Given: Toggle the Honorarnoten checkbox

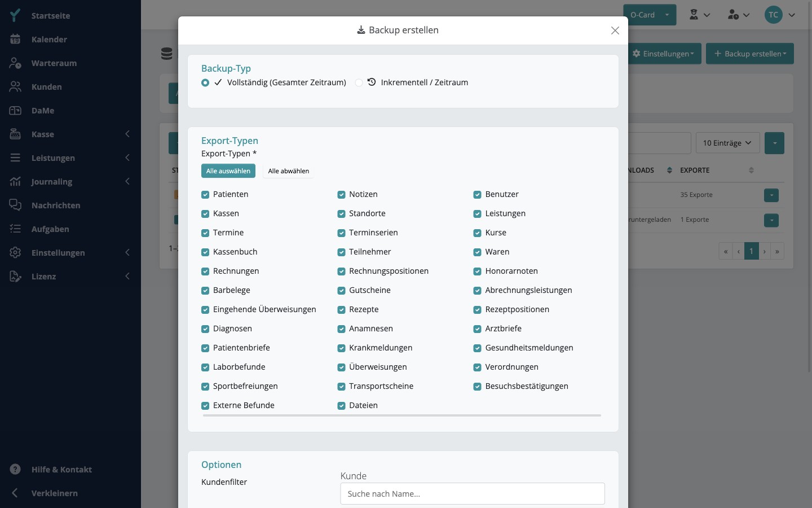Looking at the screenshot, I should [x=477, y=271].
